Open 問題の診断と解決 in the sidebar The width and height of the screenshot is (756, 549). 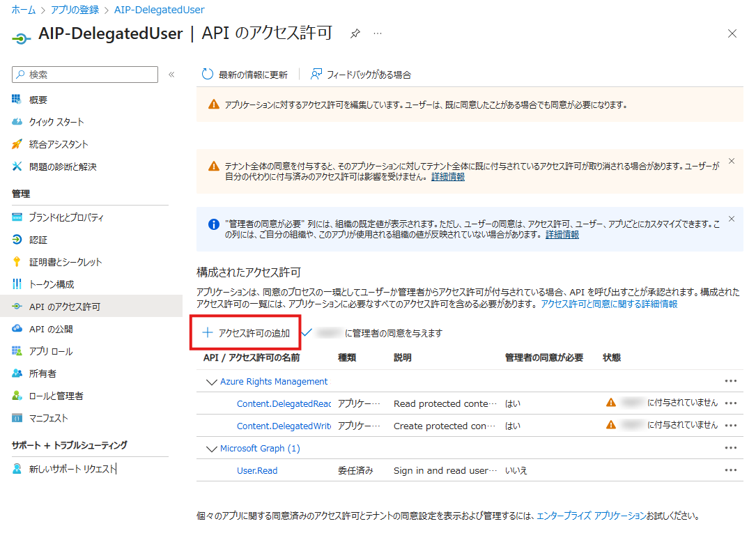(63, 167)
